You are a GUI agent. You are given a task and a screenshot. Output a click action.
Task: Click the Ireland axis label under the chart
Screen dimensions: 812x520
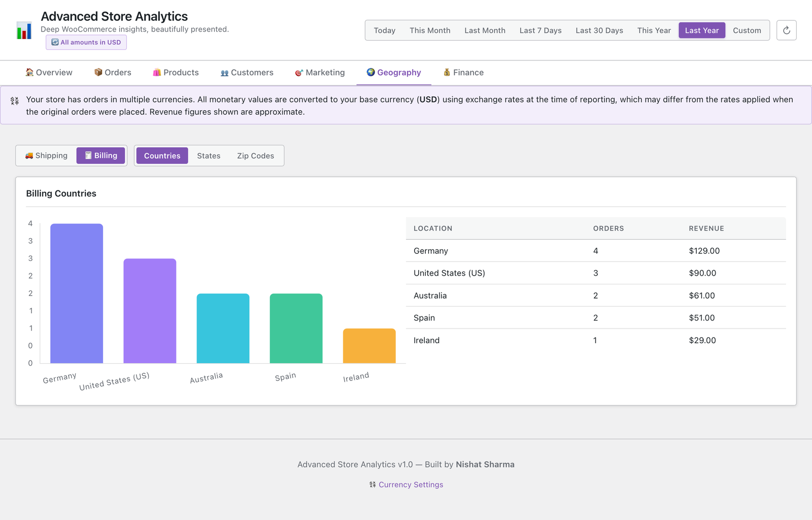coord(356,377)
